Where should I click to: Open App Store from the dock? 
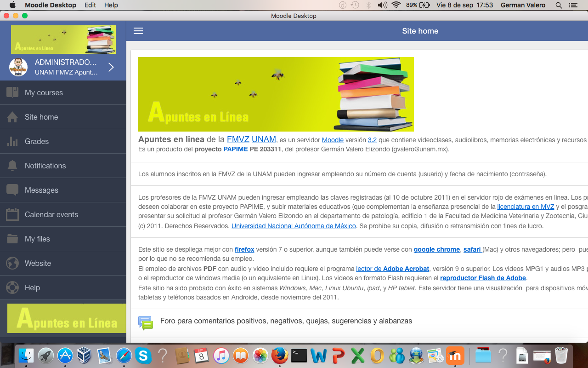point(65,355)
